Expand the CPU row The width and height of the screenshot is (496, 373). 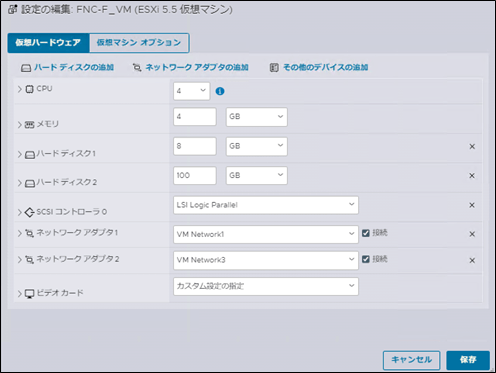pos(20,89)
